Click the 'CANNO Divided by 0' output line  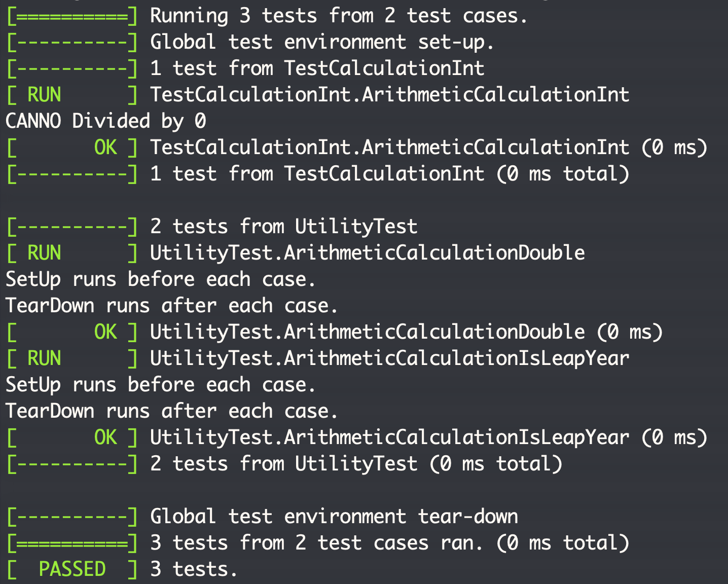pos(105,121)
